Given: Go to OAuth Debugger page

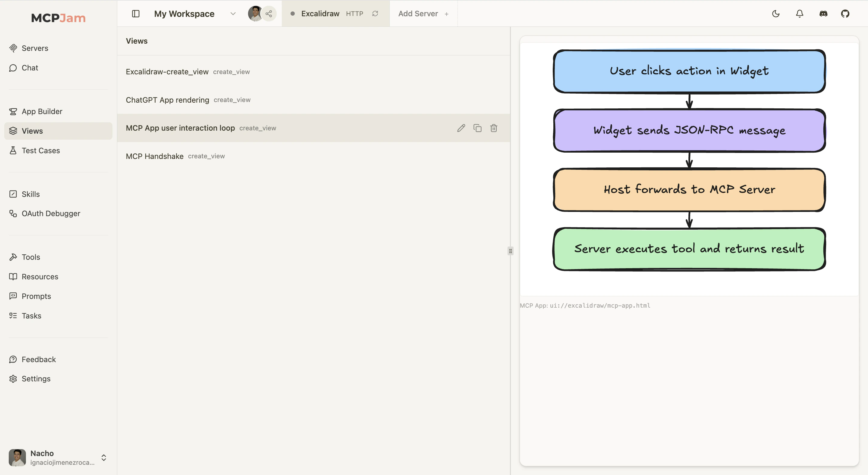Looking at the screenshot, I should pyautogui.click(x=51, y=213).
